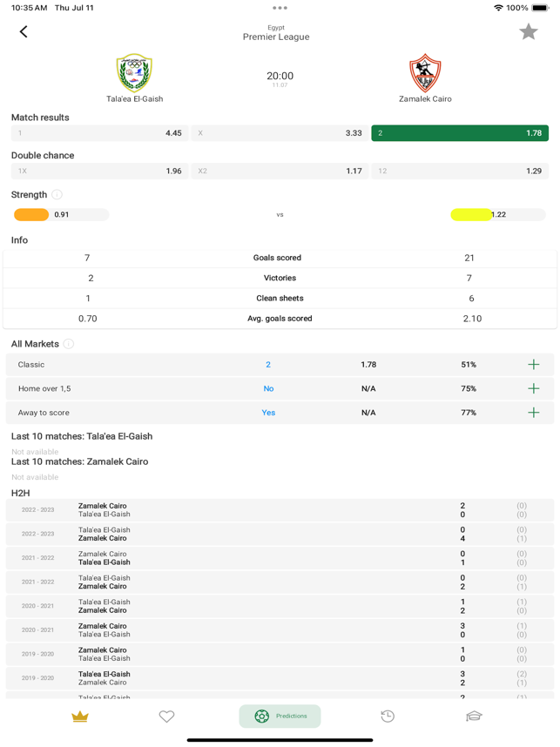Show All Markets info tooltip

pyautogui.click(x=69, y=344)
